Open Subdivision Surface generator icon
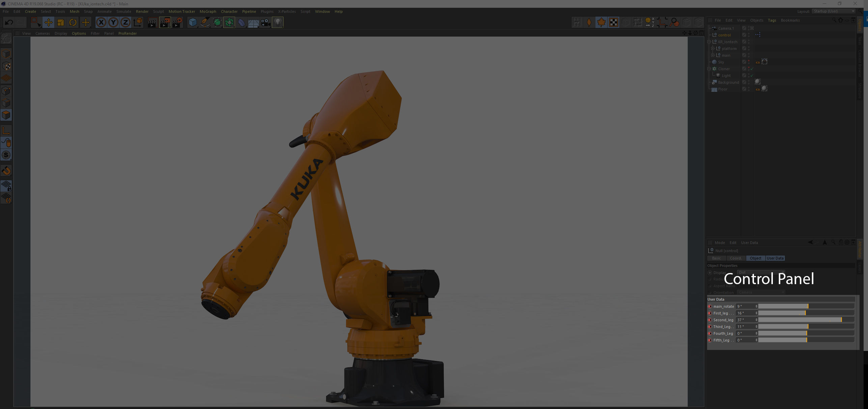 click(x=217, y=23)
